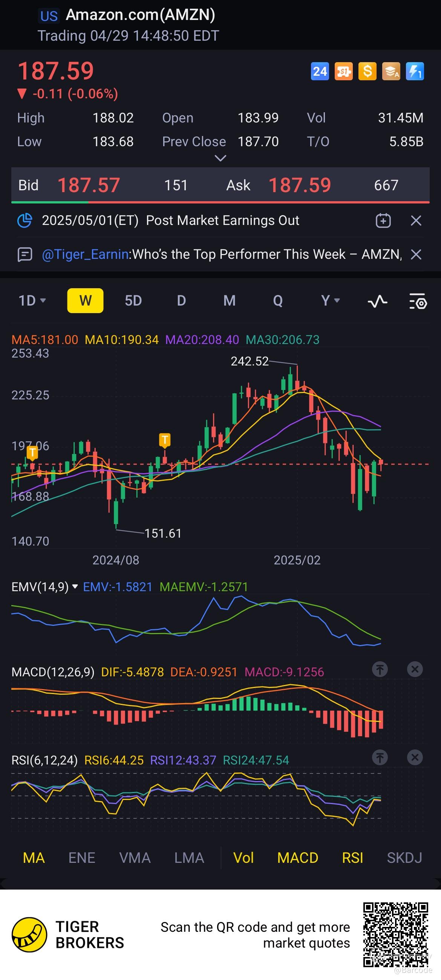Tap the MA20:208.40 legend value
This screenshot has height=980, width=441.
(202, 339)
